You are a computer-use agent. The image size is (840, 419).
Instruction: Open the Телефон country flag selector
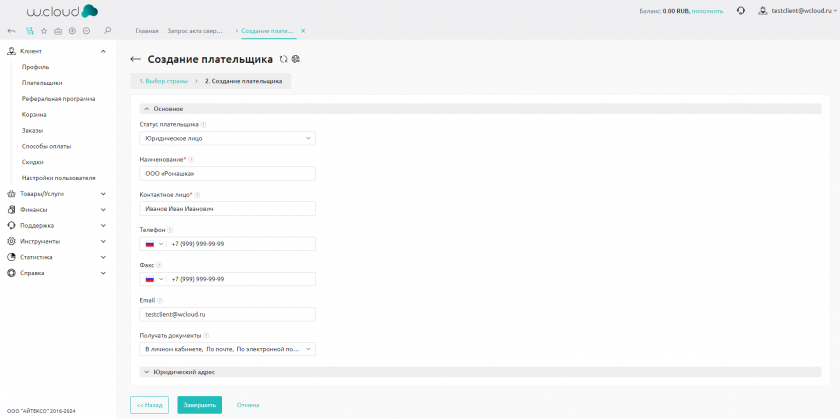pos(154,244)
